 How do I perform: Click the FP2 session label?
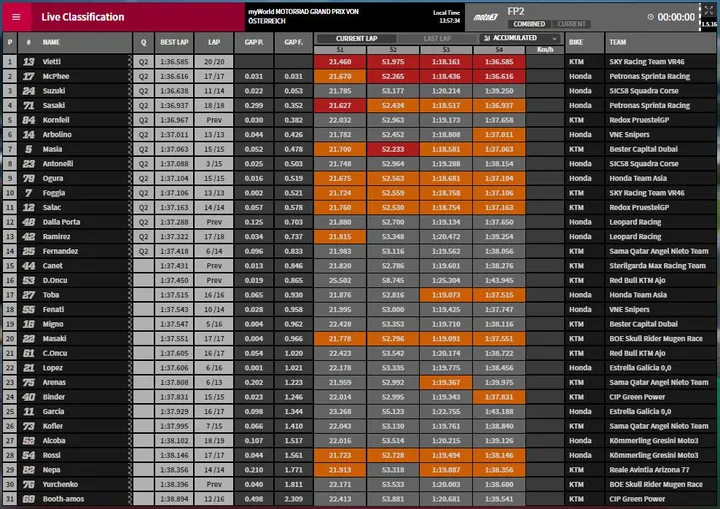click(516, 11)
